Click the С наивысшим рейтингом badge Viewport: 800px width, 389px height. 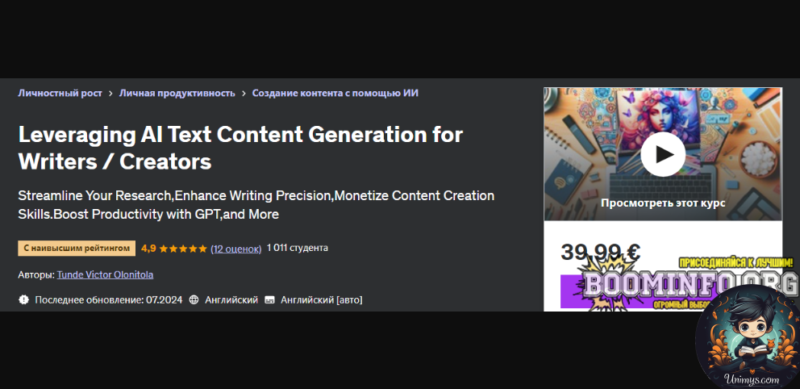coord(77,248)
